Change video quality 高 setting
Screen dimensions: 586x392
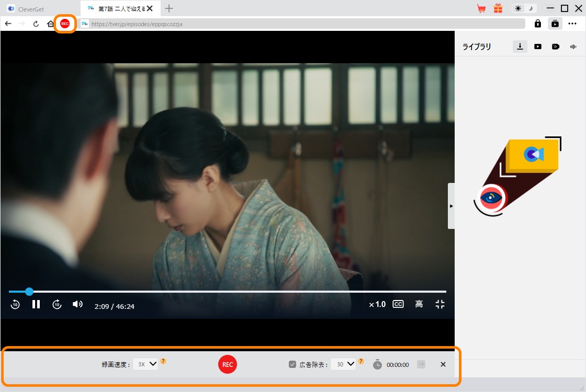419,304
